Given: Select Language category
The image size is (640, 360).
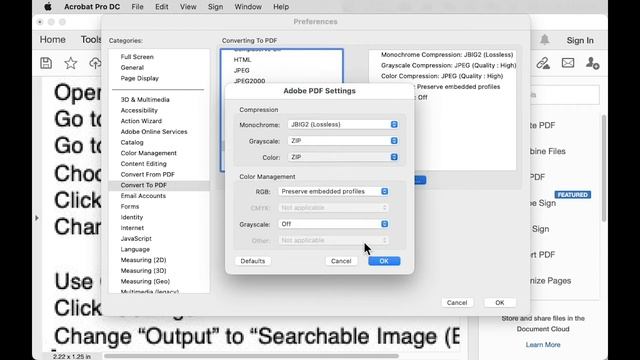Looking at the screenshot, I should (135, 249).
